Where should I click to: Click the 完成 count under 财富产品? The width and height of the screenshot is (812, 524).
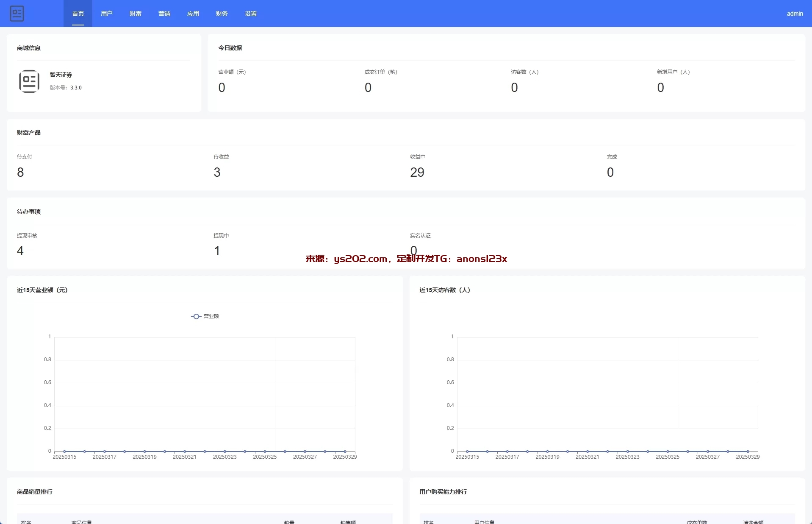point(610,172)
